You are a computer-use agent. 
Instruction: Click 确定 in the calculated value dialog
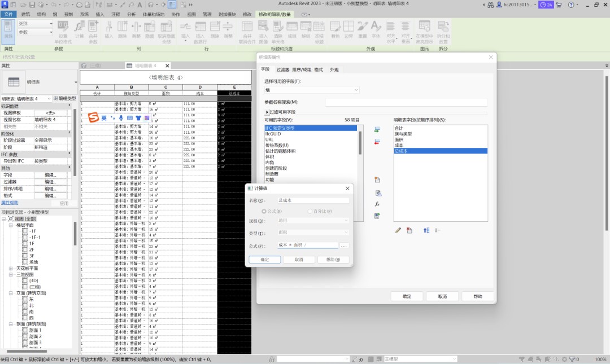(264, 260)
